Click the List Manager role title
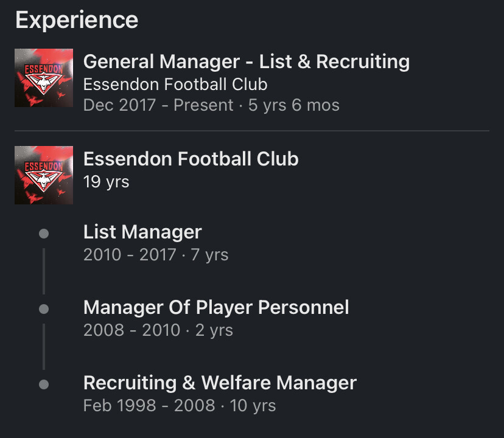The width and height of the screenshot is (504, 438). point(142,232)
